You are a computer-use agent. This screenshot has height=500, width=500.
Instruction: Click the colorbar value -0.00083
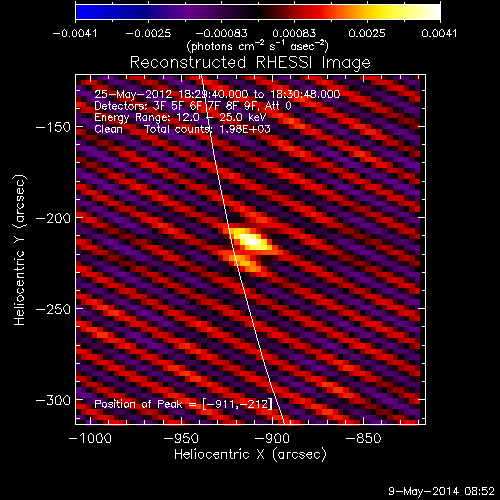222,33
